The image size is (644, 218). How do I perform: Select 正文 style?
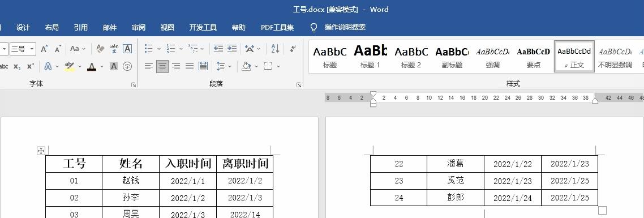click(574, 57)
